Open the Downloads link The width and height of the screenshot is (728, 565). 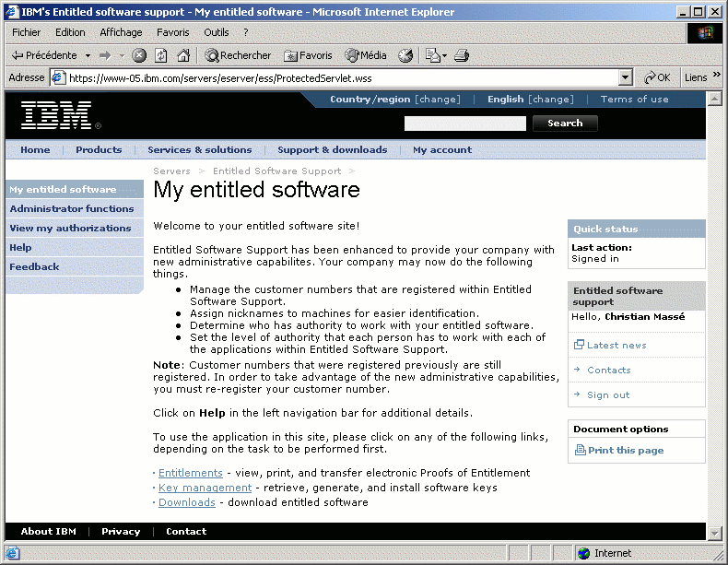click(x=187, y=502)
